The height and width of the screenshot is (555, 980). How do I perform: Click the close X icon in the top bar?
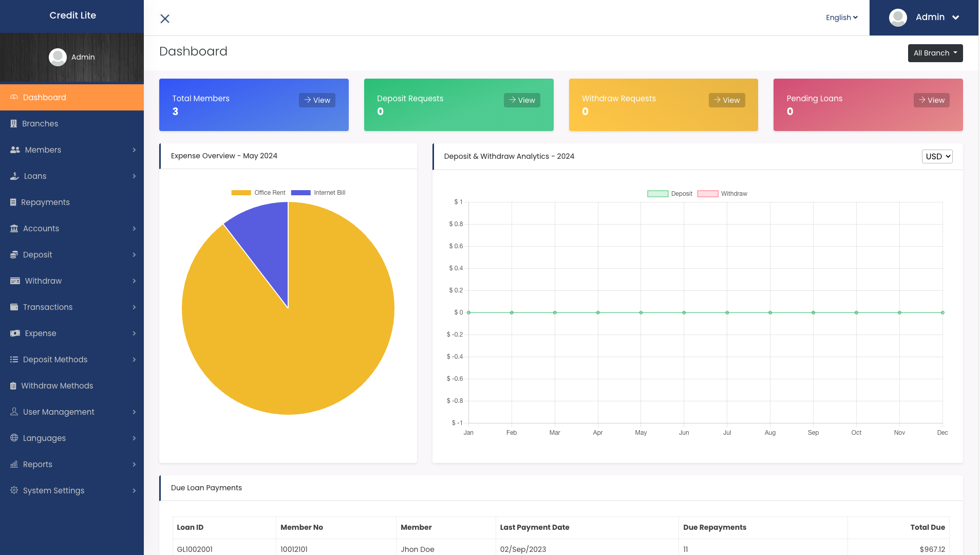pyautogui.click(x=164, y=18)
